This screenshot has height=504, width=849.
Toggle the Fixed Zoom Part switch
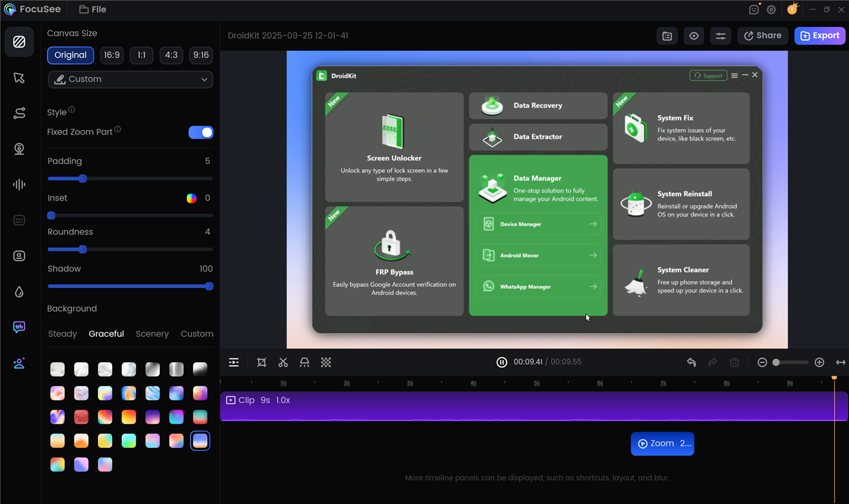click(201, 132)
